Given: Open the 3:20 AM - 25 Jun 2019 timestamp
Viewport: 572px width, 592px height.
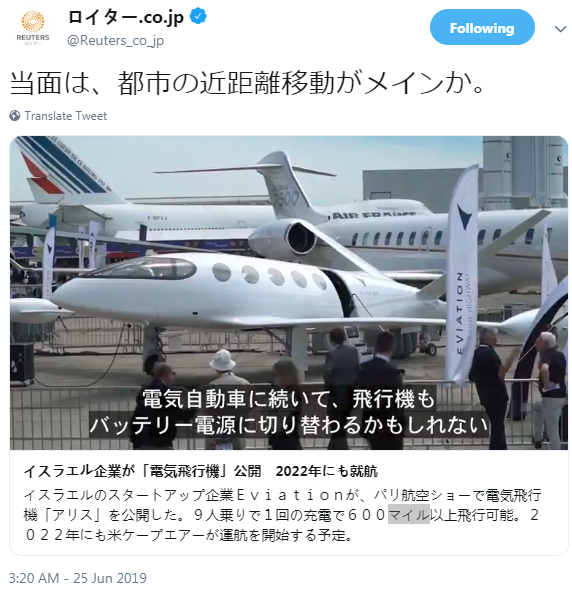Looking at the screenshot, I should (x=78, y=578).
